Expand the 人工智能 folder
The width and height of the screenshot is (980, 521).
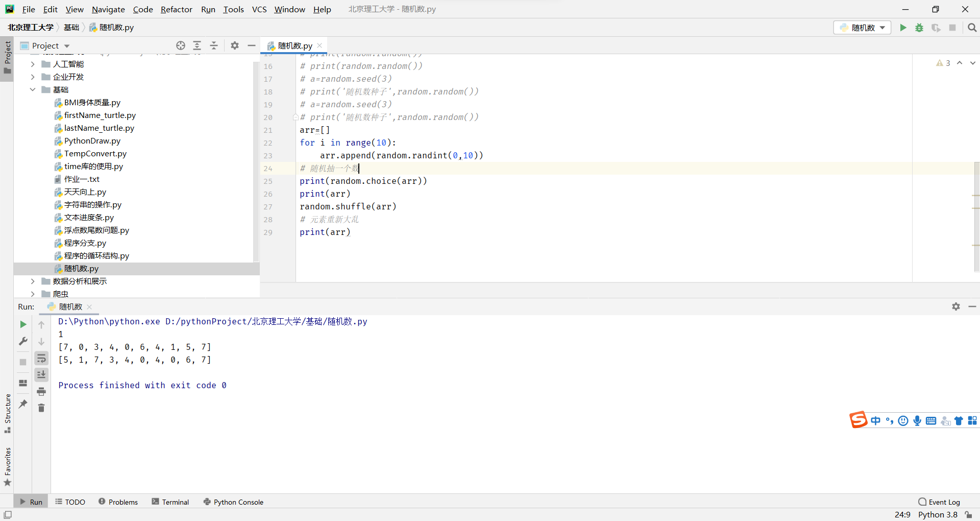33,64
